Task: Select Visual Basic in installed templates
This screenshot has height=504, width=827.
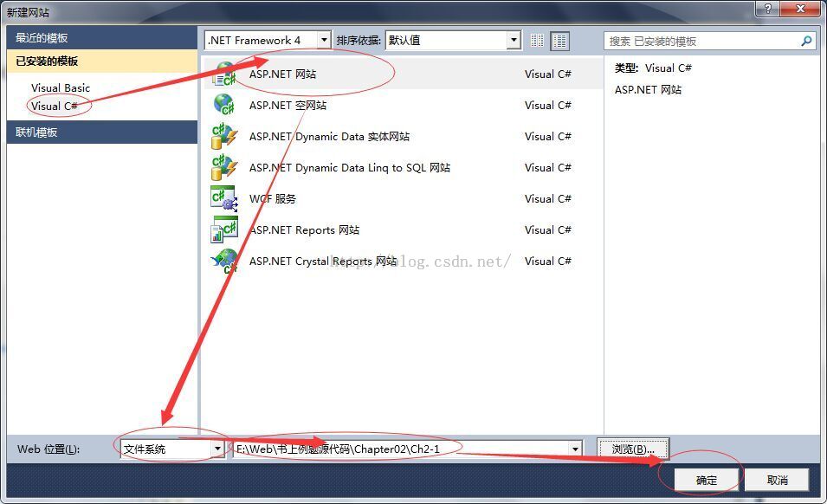Action: [61, 87]
